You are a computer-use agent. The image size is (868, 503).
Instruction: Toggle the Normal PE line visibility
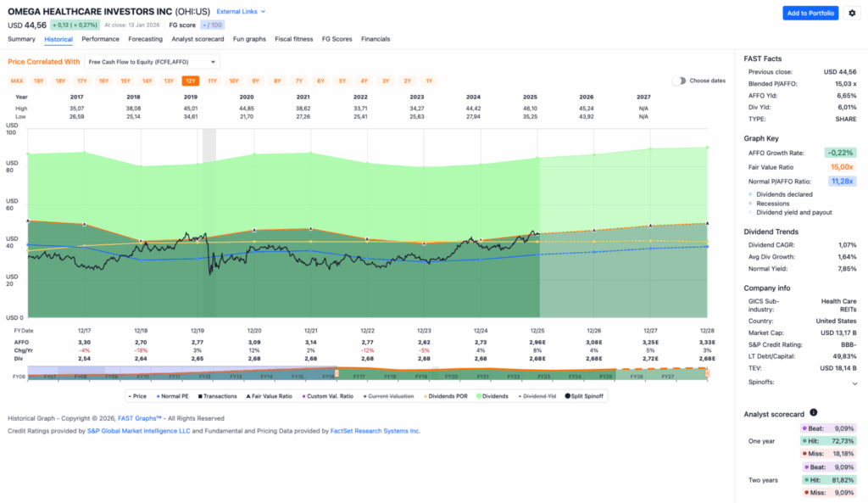(x=172, y=395)
